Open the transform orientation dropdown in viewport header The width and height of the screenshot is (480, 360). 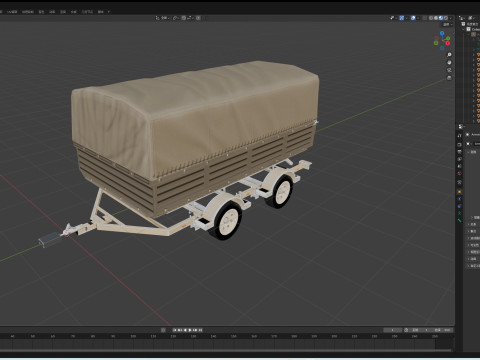coord(164,18)
